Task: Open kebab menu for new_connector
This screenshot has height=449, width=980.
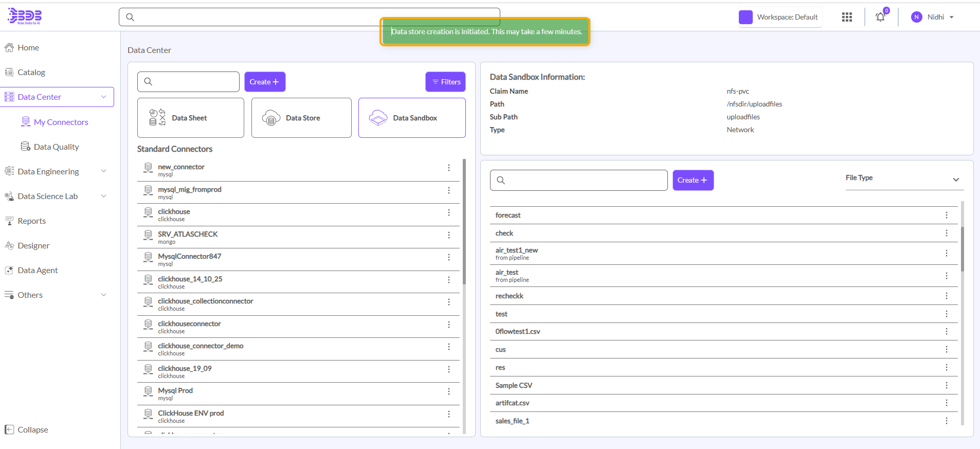Action: tap(448, 168)
